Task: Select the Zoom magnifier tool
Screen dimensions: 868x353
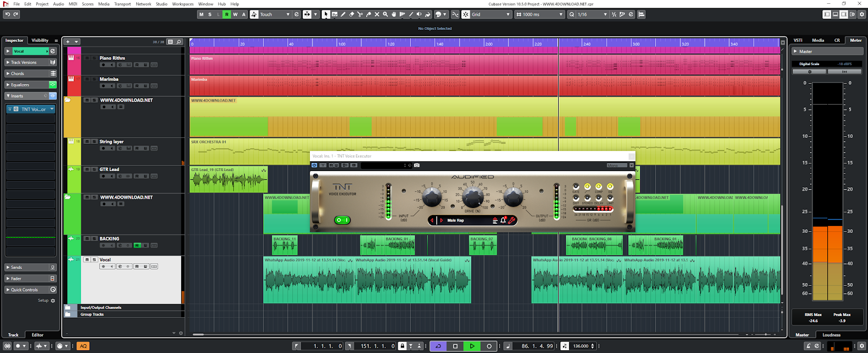Action: [385, 14]
